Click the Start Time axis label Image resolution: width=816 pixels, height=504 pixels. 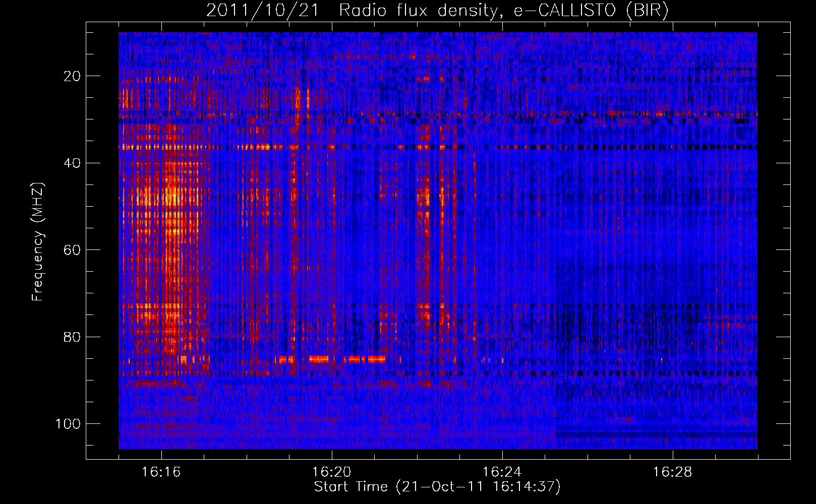[x=437, y=486]
